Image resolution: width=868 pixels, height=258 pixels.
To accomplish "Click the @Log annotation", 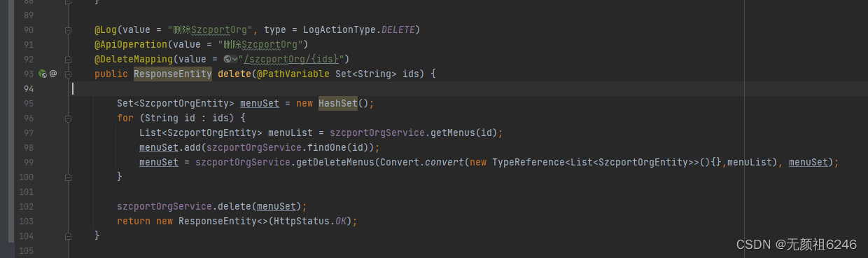I will click(x=106, y=29).
